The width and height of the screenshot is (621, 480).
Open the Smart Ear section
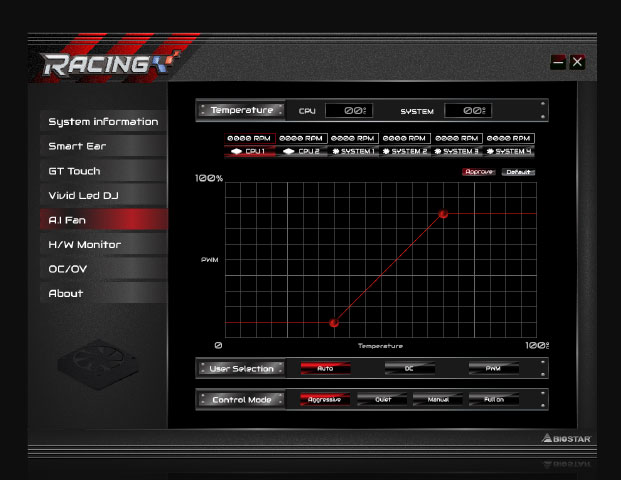tap(103, 146)
